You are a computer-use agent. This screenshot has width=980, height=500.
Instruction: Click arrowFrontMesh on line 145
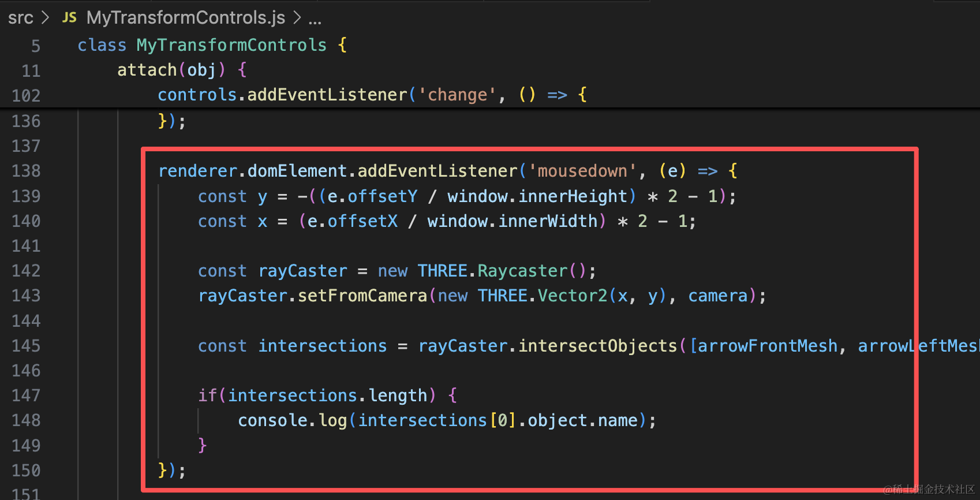click(x=768, y=346)
